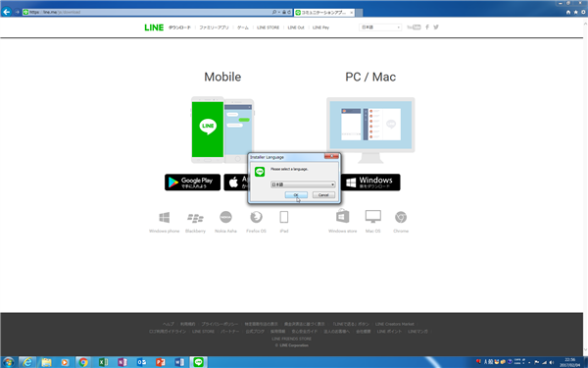Open a new browser tab

[x=359, y=13]
